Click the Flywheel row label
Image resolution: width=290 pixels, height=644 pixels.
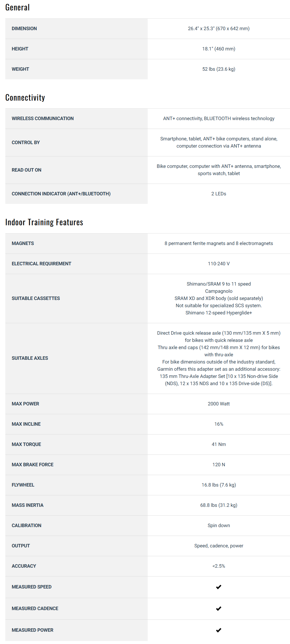23,485
